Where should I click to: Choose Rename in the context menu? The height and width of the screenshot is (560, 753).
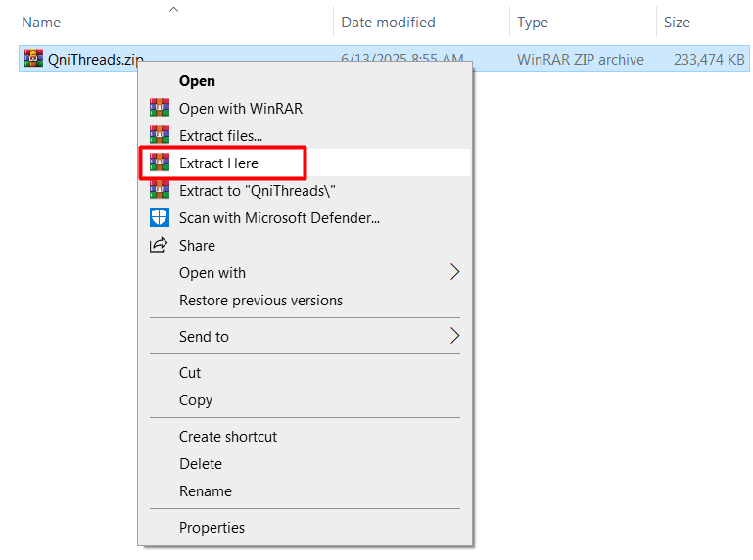[x=206, y=491]
